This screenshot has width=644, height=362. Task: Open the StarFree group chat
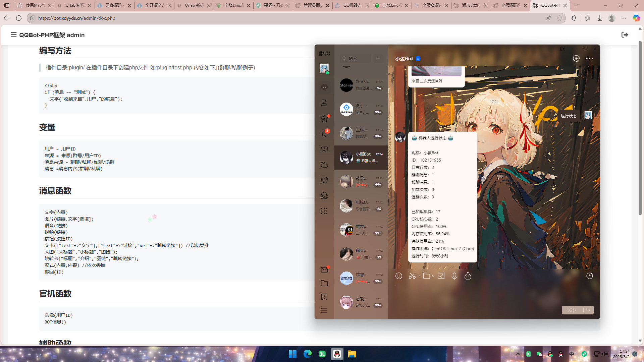[361, 85]
